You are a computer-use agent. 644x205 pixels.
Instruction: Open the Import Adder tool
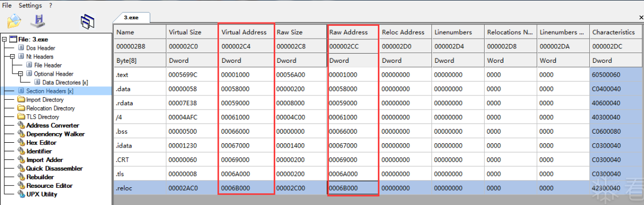45,159
